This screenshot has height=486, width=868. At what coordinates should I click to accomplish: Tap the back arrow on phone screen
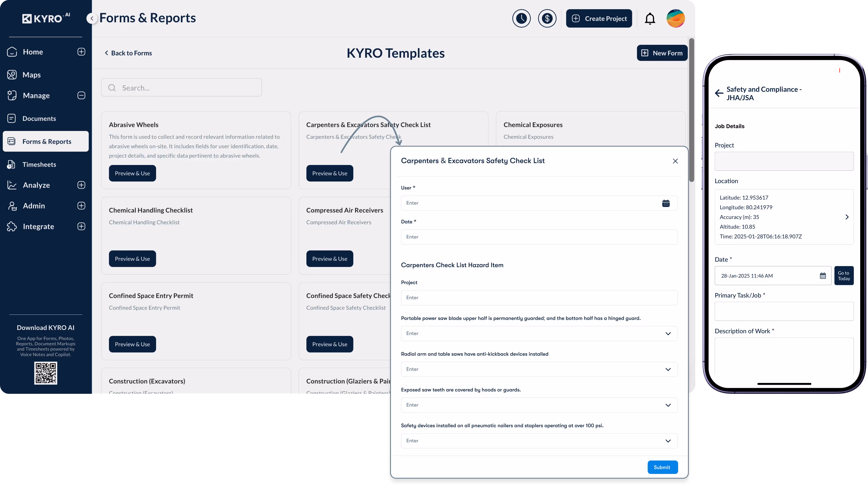719,93
